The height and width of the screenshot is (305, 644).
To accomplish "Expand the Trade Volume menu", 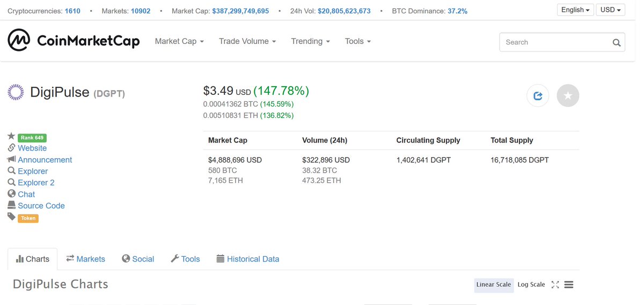I will point(247,41).
